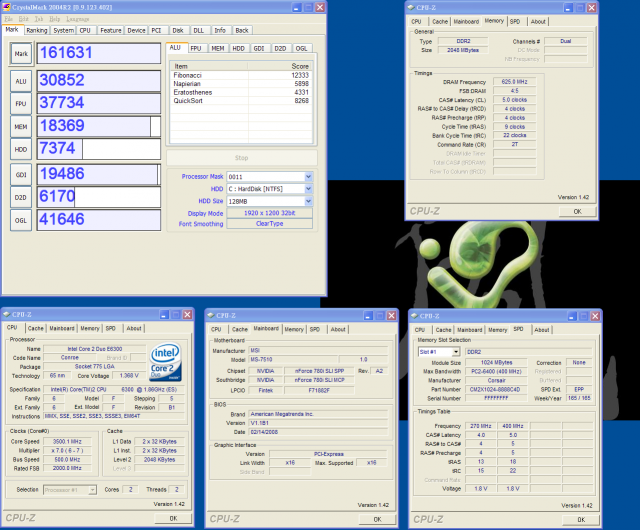Open the Slot #1 memory slot dropdown
Viewport: 640px width, 530px height.
click(x=456, y=352)
